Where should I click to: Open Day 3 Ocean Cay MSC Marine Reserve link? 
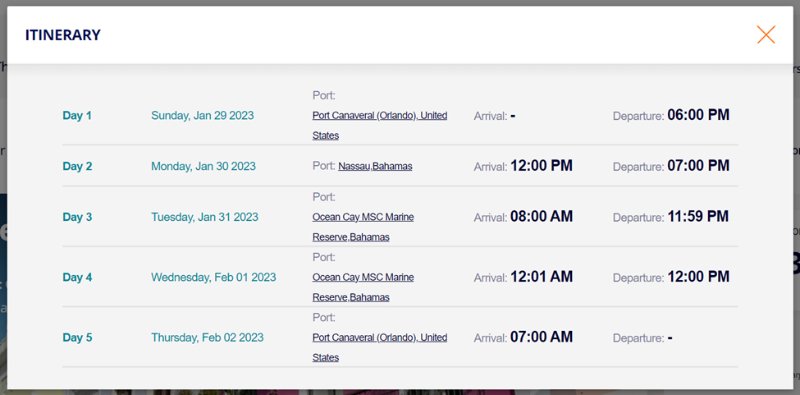[x=363, y=227]
